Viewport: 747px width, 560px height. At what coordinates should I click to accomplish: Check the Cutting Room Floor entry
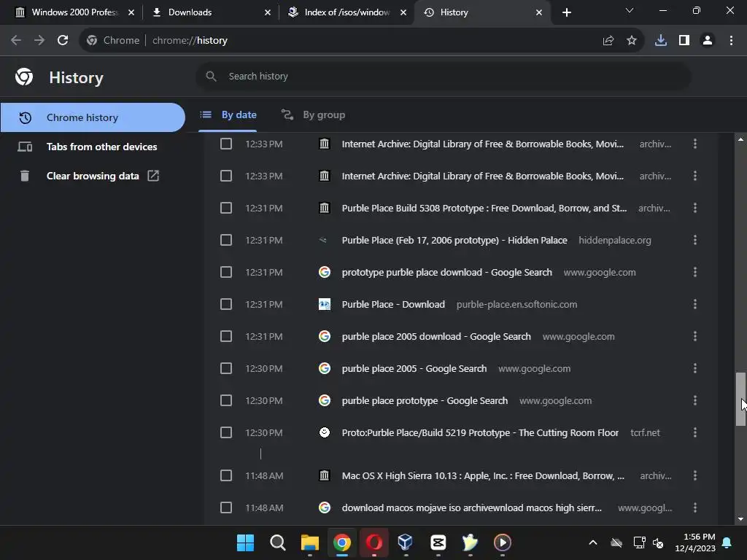click(x=226, y=432)
